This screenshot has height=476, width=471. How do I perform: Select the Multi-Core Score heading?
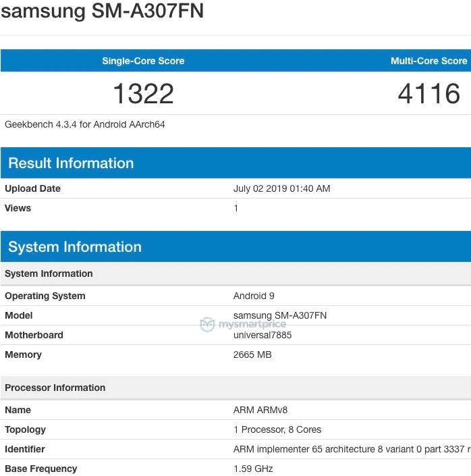pyautogui.click(x=428, y=61)
